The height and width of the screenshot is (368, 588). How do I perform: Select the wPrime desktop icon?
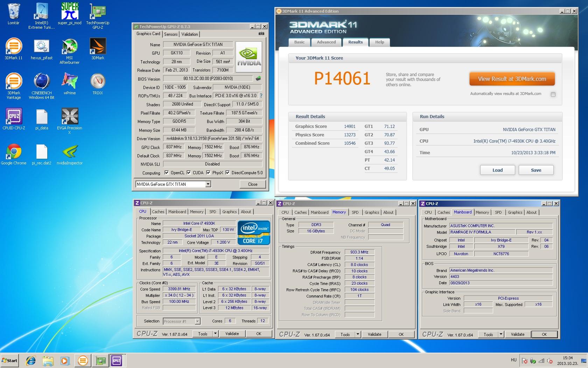tap(70, 84)
